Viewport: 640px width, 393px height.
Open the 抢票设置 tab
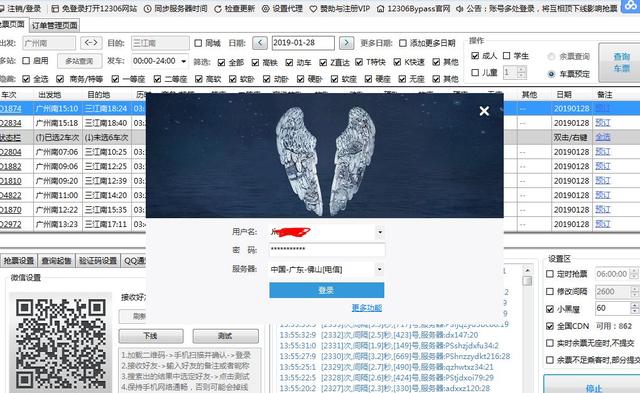(19, 260)
